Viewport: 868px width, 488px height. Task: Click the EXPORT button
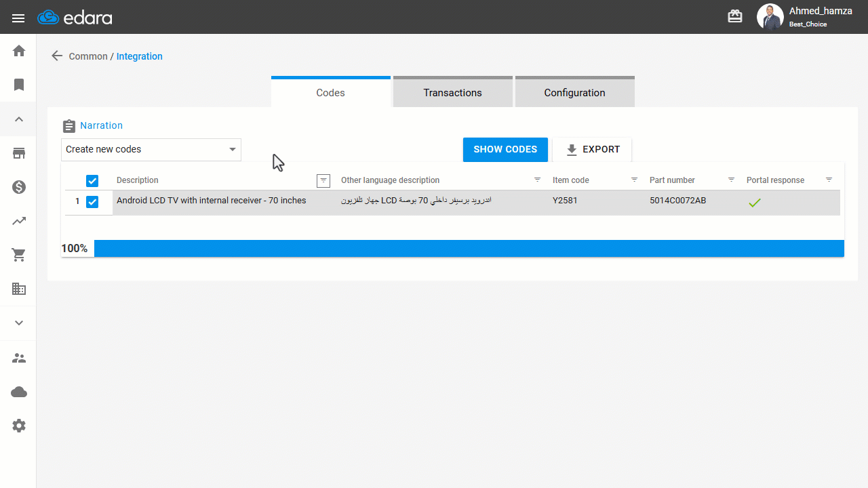(x=592, y=150)
